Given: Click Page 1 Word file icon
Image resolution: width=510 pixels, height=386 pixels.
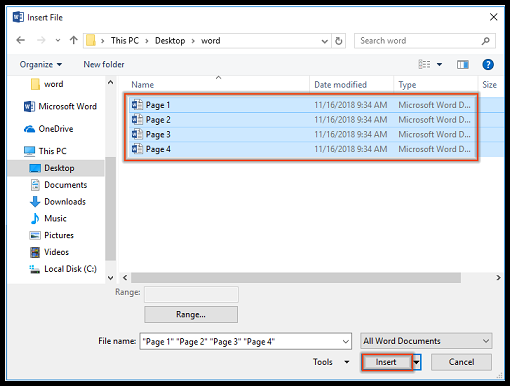Looking at the screenshot, I should tap(137, 105).
